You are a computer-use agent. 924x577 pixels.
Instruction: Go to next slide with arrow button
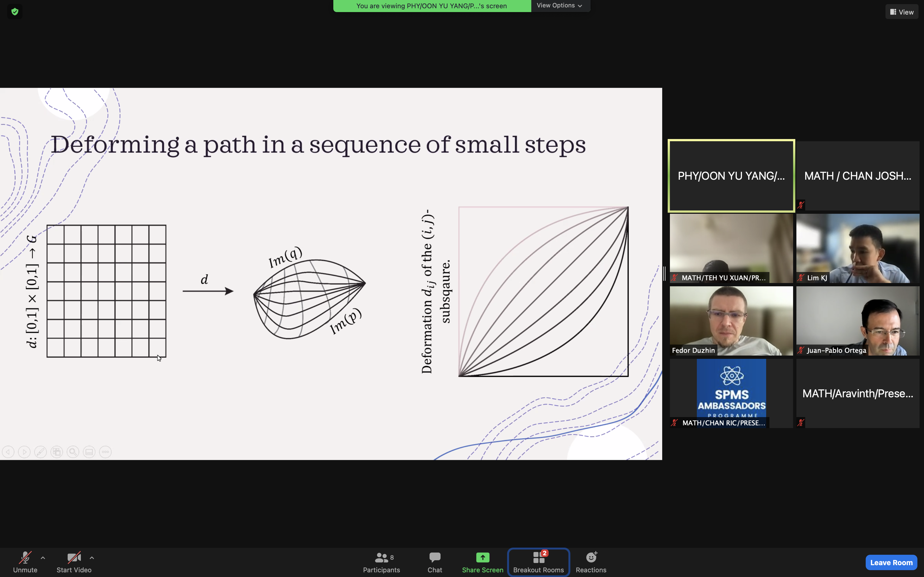coord(24,452)
